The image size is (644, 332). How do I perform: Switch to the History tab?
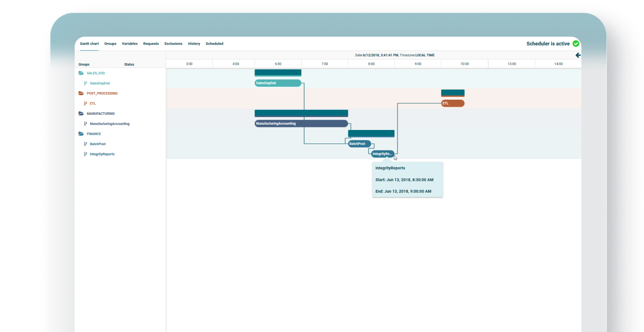[194, 43]
